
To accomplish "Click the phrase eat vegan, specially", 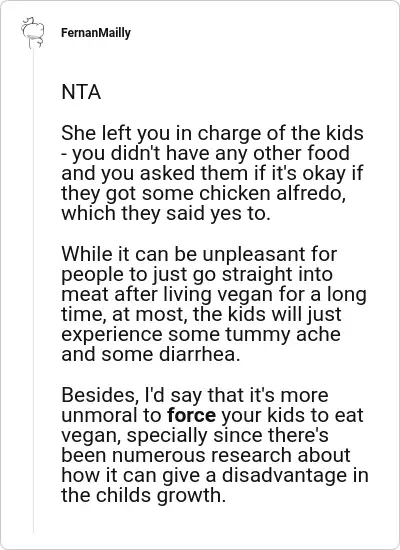I will click(212, 425).
